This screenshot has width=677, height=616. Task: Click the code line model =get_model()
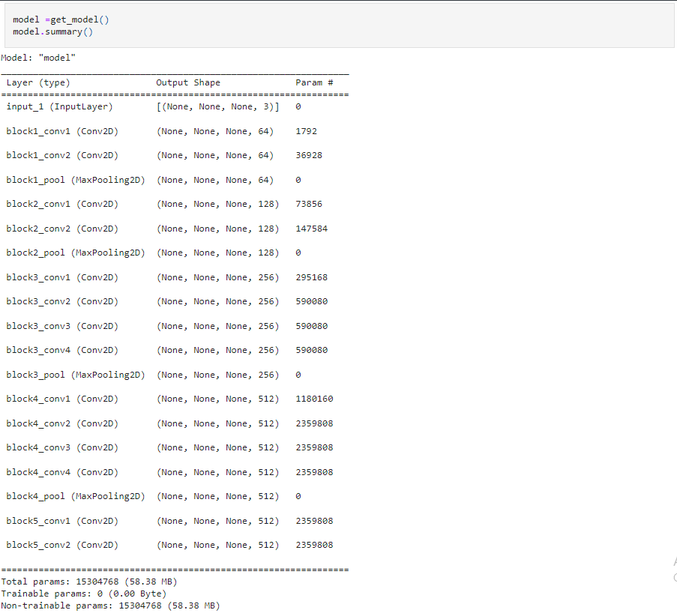click(x=61, y=19)
